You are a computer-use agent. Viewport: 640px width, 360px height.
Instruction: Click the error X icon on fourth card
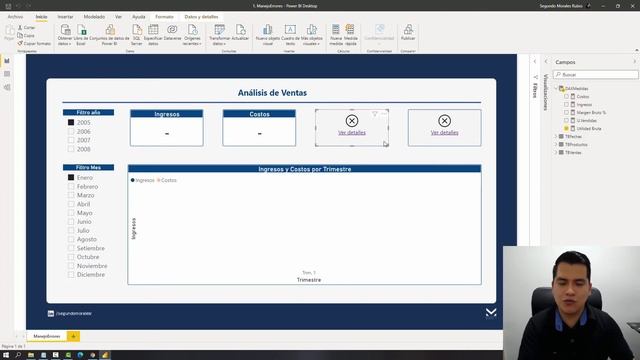(444, 121)
